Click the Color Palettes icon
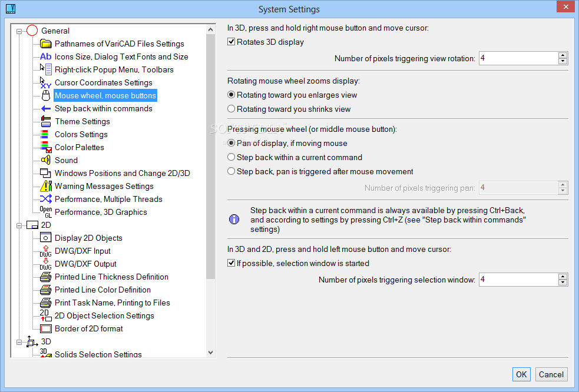 [46, 147]
